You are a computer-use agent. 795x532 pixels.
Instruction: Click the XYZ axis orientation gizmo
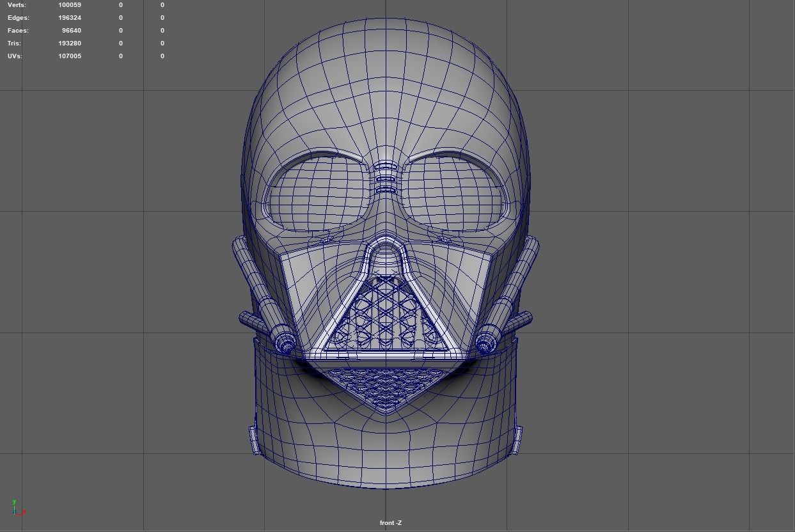pyautogui.click(x=18, y=507)
